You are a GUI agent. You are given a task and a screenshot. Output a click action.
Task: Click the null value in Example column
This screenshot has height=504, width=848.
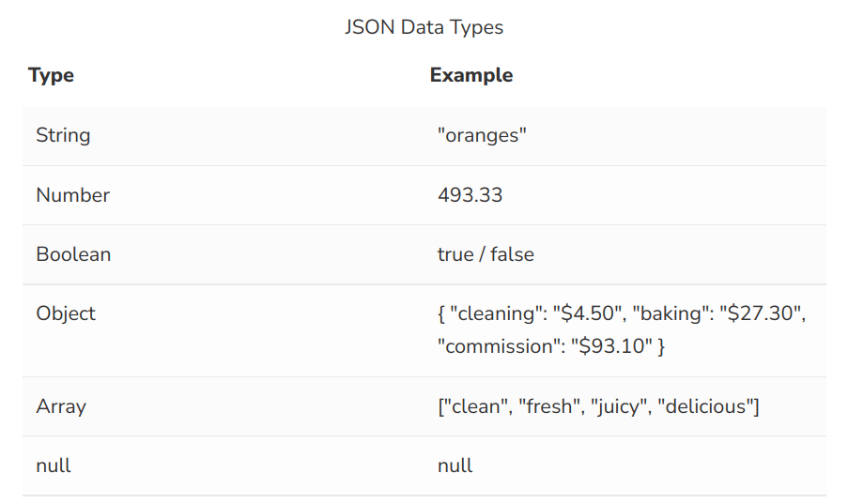(x=455, y=466)
